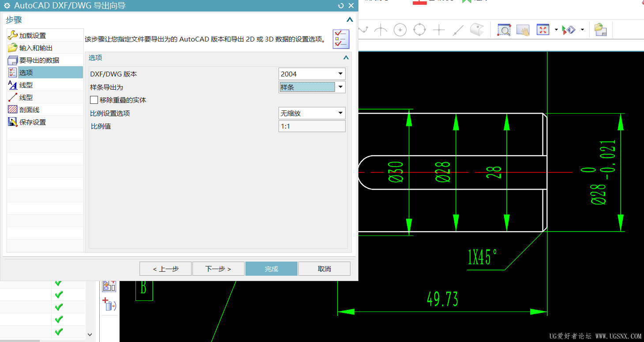The height and width of the screenshot is (342, 644).
Task: Select the crosshair point snap icon
Action: tap(439, 30)
